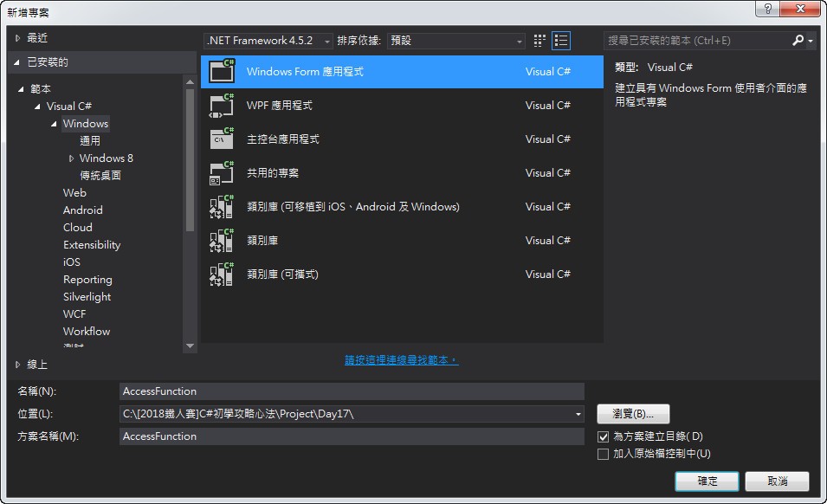This screenshot has width=827, height=504.
Task: Click the search magnifier icon
Action: [798, 40]
